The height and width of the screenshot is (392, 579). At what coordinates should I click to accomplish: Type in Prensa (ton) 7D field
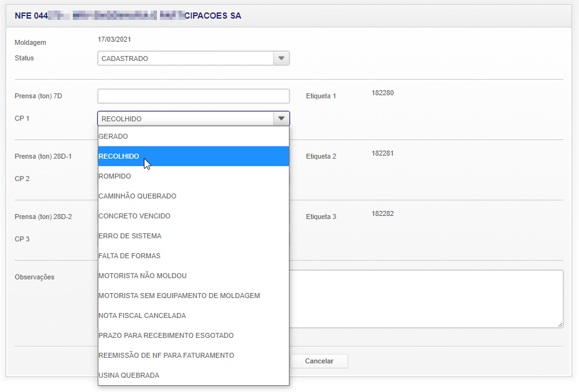tap(193, 96)
